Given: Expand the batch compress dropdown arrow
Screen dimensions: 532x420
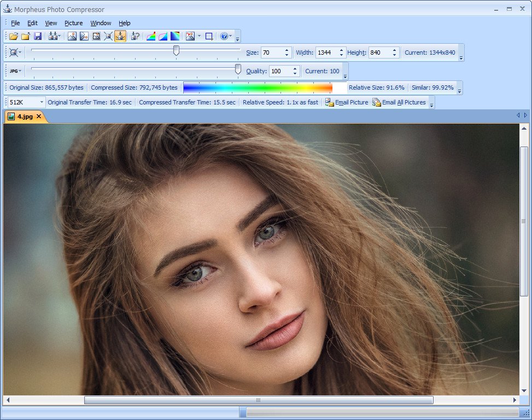Looking at the screenshot, I should click(x=60, y=36).
